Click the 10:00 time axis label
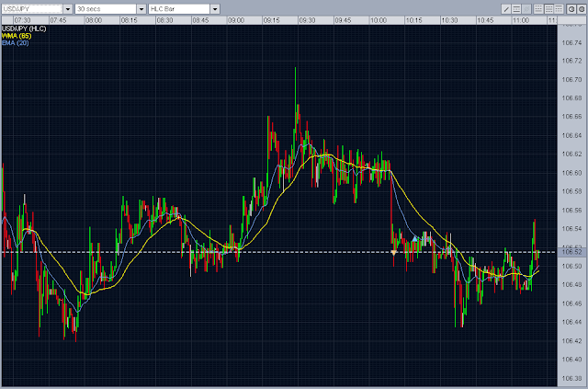This screenshot has width=588, height=389. click(x=379, y=20)
